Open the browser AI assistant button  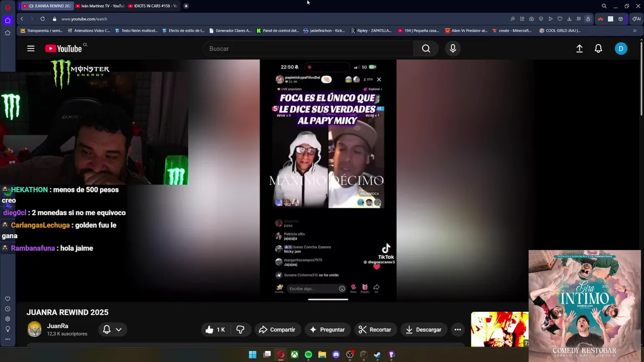tap(636, 19)
